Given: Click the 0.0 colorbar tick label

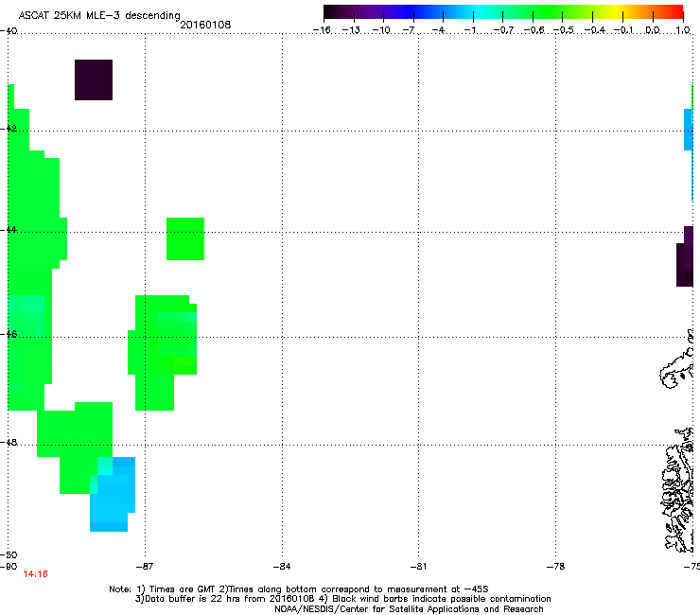Looking at the screenshot, I should (653, 30).
